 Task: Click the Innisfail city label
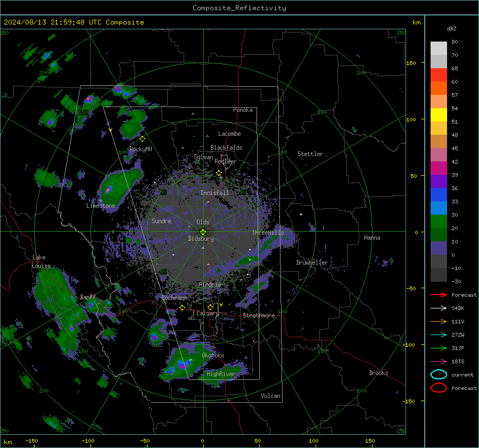coord(214,193)
